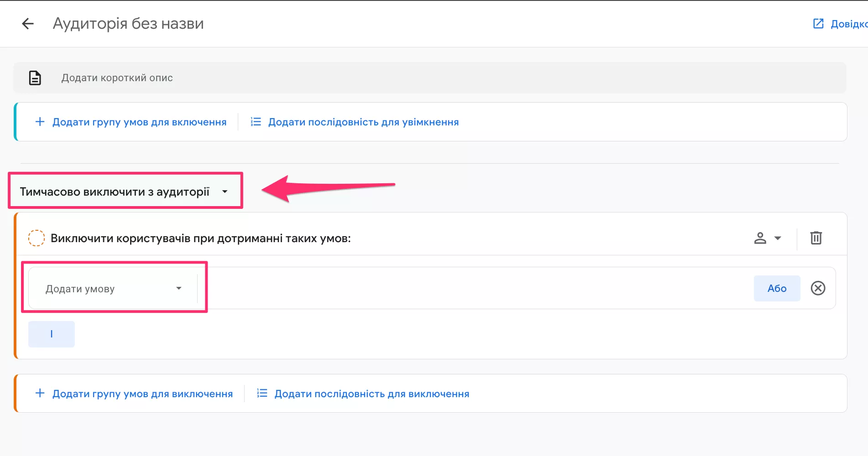Click sequence list icon for увімкнення

tap(256, 122)
